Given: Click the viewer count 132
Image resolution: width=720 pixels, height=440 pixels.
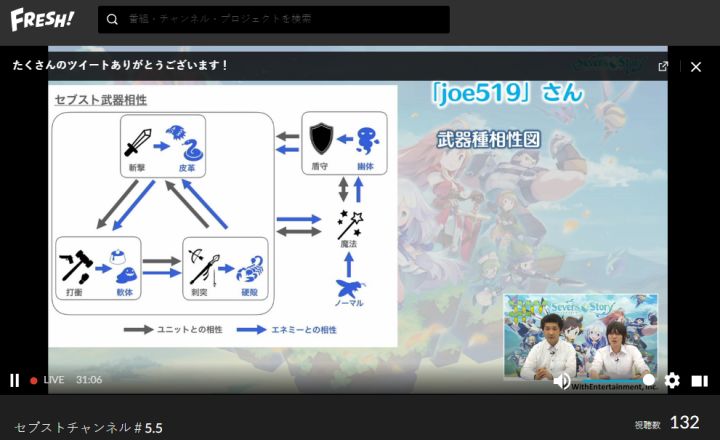Looking at the screenshot, I should tap(684, 423).
